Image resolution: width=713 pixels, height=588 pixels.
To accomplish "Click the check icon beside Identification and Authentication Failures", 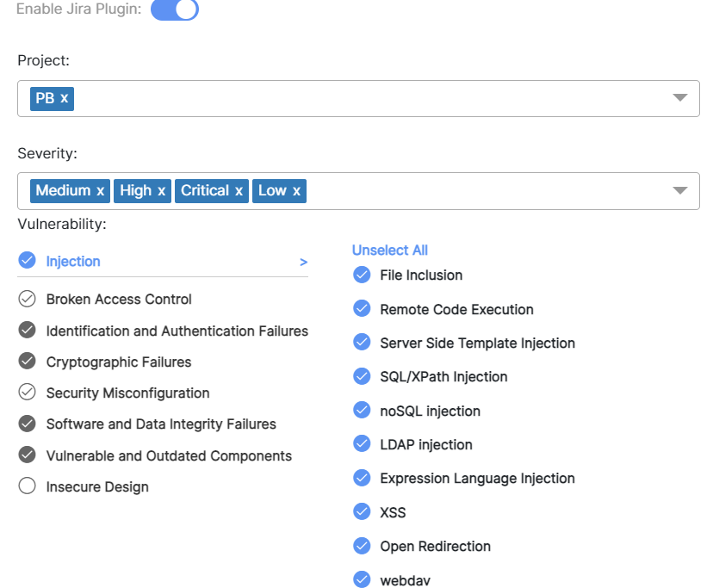I will (x=26, y=331).
